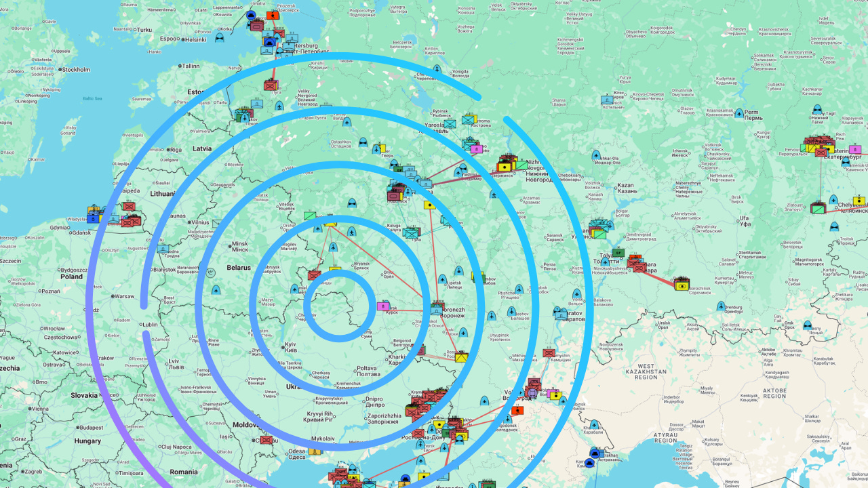Select the blue building marker at Voronezh
The image size is (868, 488).
point(437,309)
